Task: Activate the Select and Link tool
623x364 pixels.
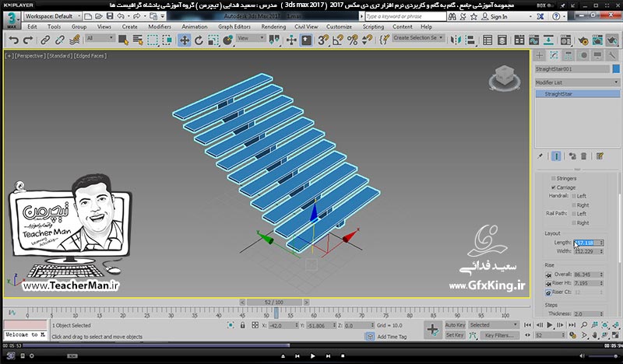Action: click(x=45, y=40)
